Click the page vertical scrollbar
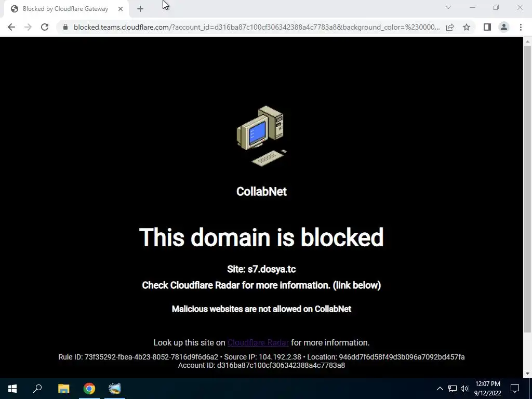This screenshot has width=532, height=399. 527,189
